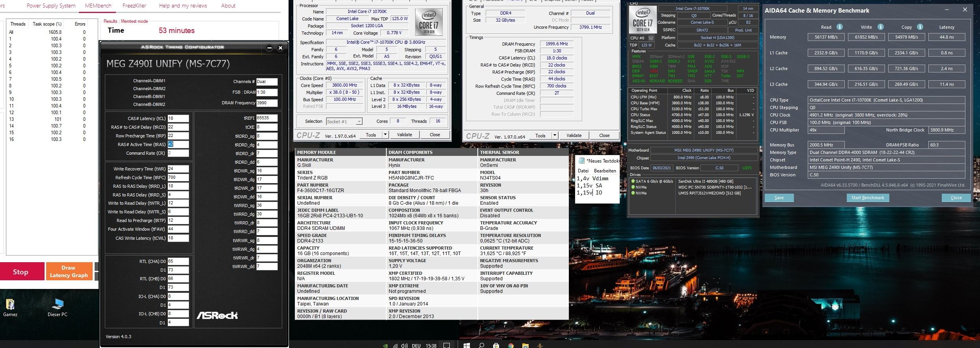Click the Draw Latency Graph button

69,271
